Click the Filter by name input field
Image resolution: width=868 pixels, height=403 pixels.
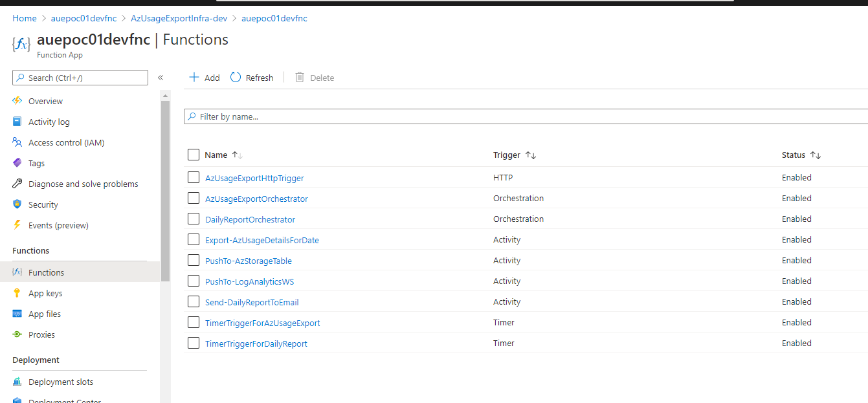coord(526,116)
